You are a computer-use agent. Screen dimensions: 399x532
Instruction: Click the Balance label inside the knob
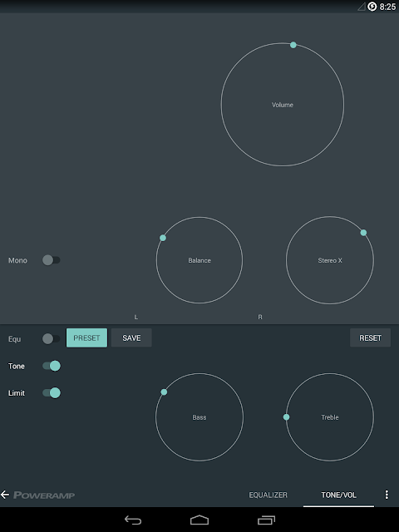(x=199, y=260)
